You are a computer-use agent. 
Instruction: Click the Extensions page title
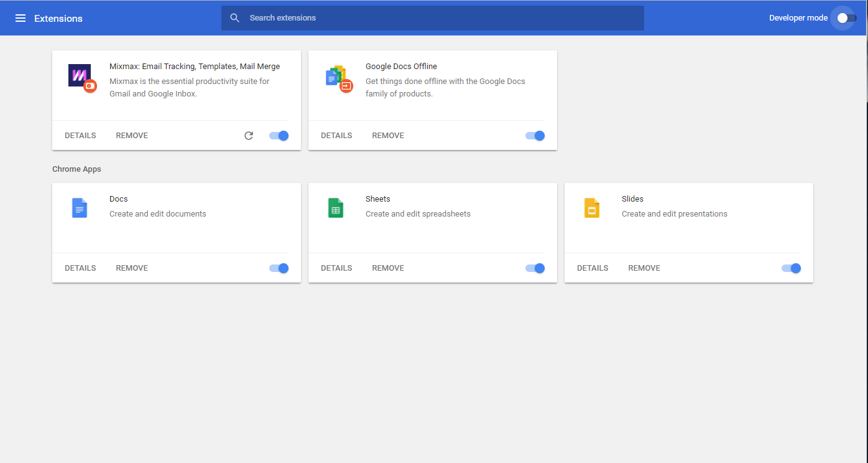(x=58, y=19)
